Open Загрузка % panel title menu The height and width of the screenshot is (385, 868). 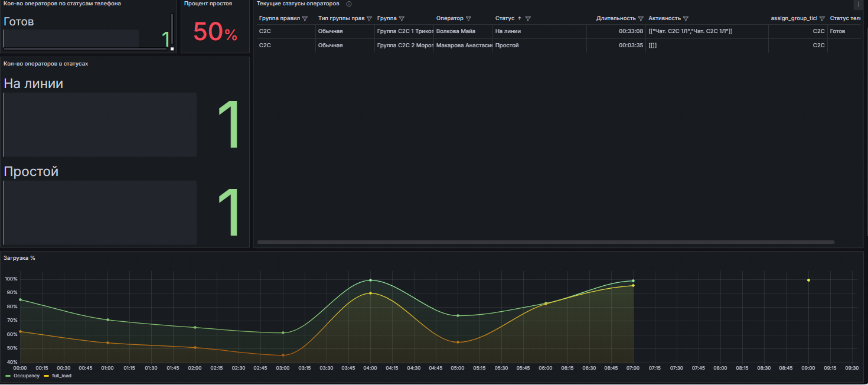(x=19, y=258)
